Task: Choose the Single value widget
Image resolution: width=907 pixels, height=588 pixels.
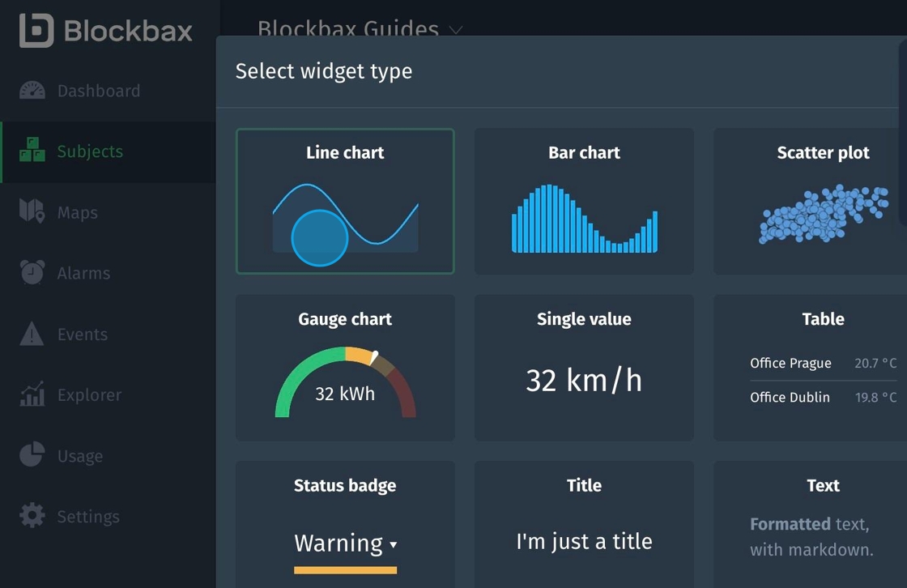Action: pyautogui.click(x=584, y=368)
